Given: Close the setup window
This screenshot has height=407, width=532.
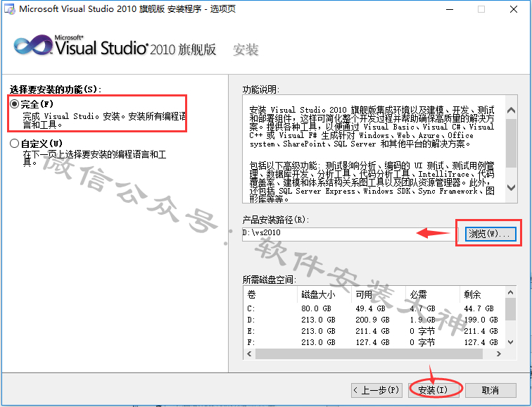Looking at the screenshot, I should coord(514,9).
